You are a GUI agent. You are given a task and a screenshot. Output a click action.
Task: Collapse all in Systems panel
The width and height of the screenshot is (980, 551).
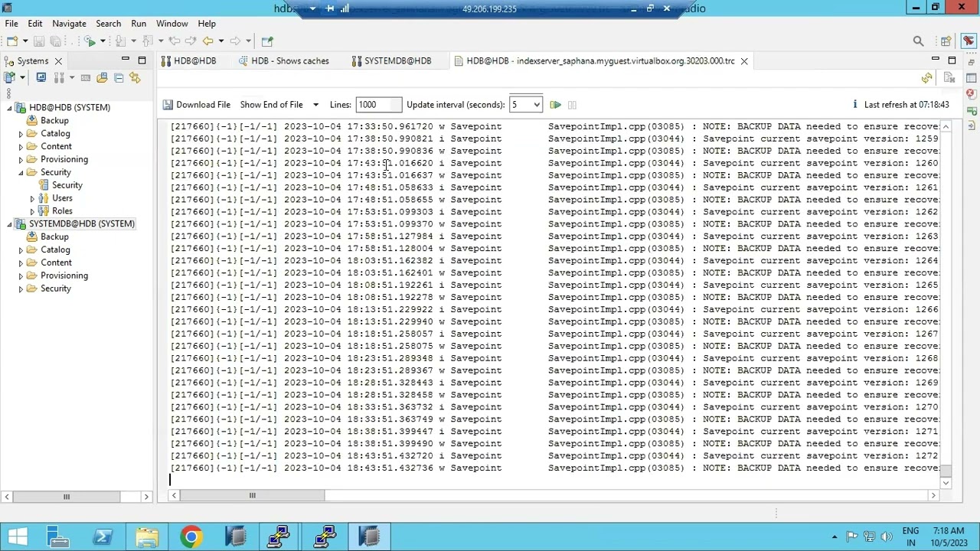[x=119, y=77]
